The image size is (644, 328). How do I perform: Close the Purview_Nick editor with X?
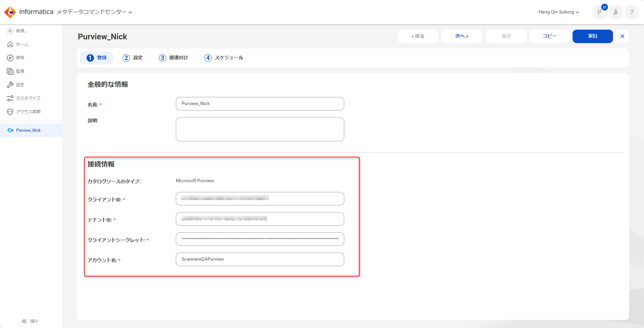[622, 36]
